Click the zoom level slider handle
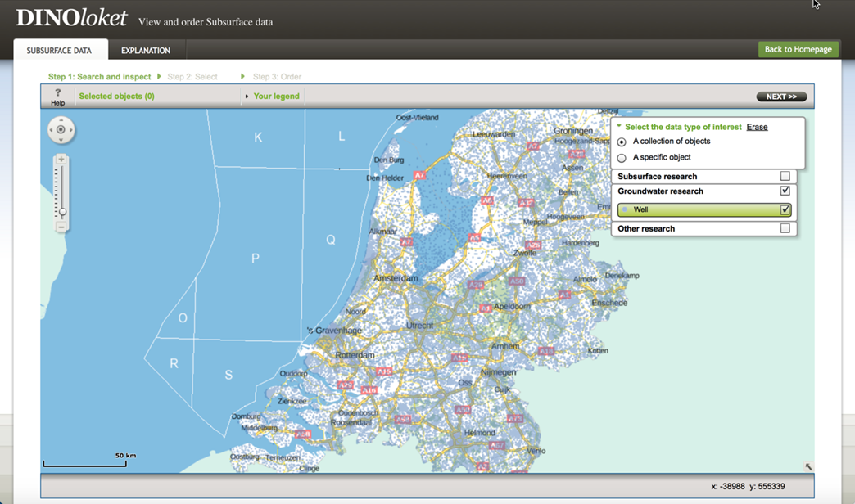The width and height of the screenshot is (855, 504). click(61, 212)
